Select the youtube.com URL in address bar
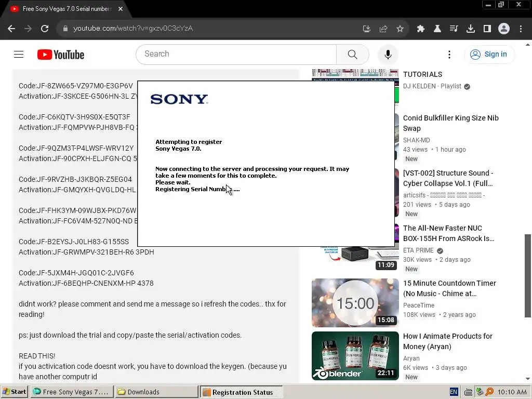The image size is (532, 399). tap(133, 29)
